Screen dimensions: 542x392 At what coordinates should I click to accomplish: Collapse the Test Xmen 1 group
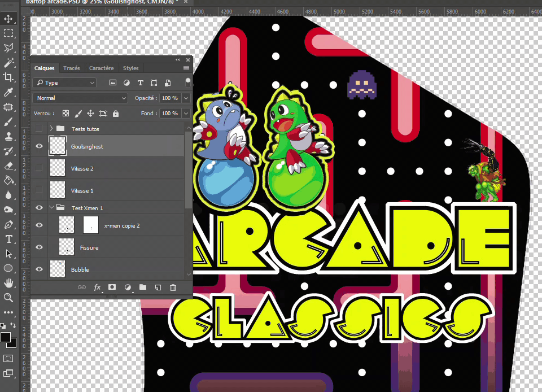(x=51, y=207)
